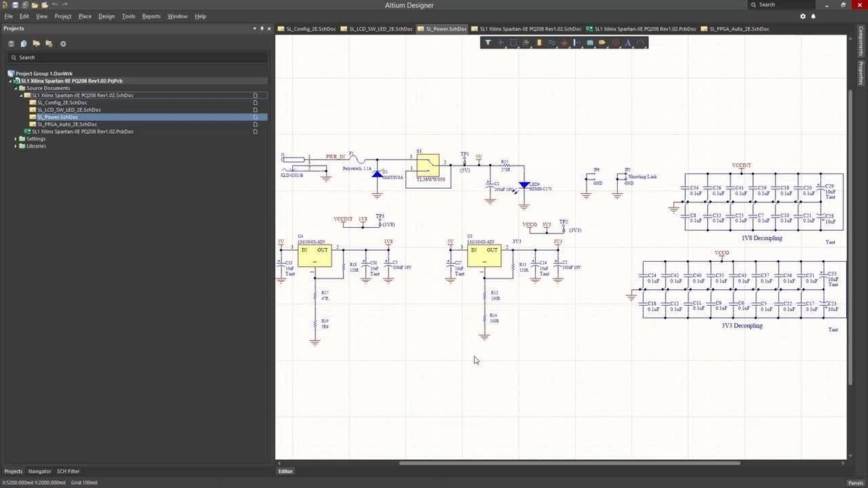Click the Compile project icon in Projects panel
868x488 pixels.
pyautogui.click(x=23, y=43)
